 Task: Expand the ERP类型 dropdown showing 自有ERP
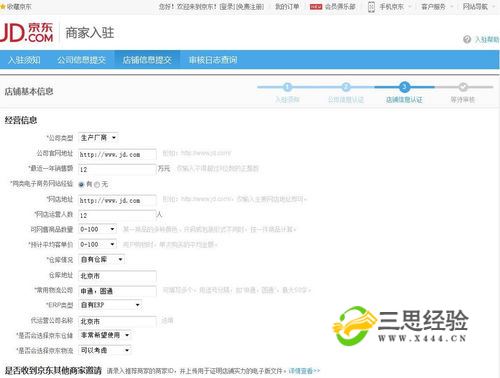point(110,305)
